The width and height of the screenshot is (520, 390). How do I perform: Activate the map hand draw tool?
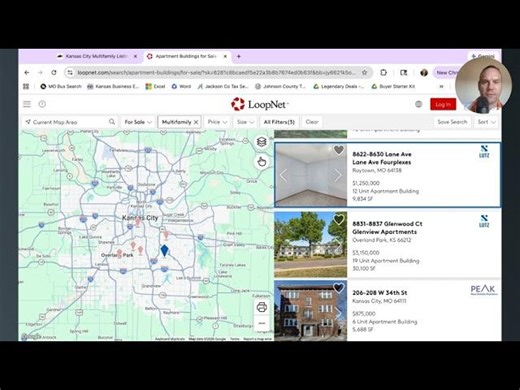262,162
